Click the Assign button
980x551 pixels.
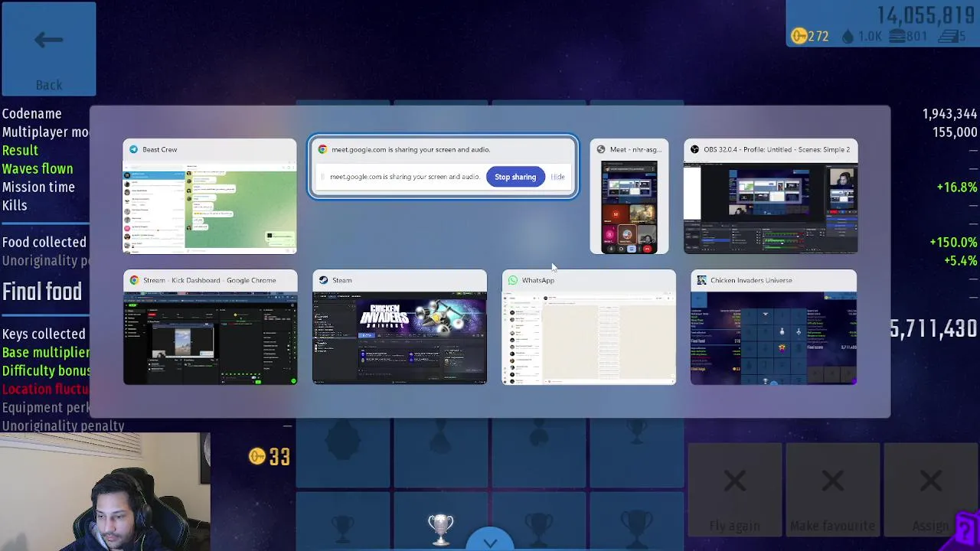tap(930, 491)
